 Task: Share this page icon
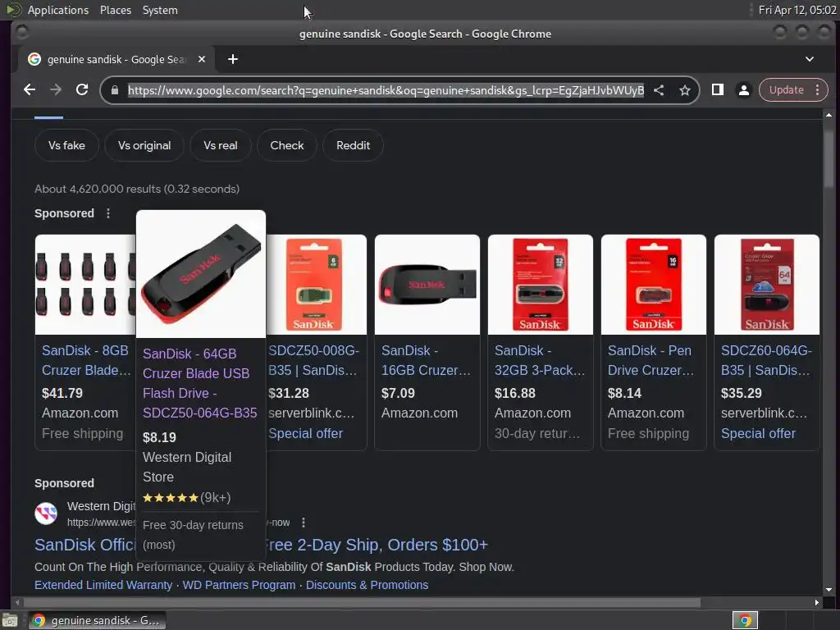click(x=659, y=90)
